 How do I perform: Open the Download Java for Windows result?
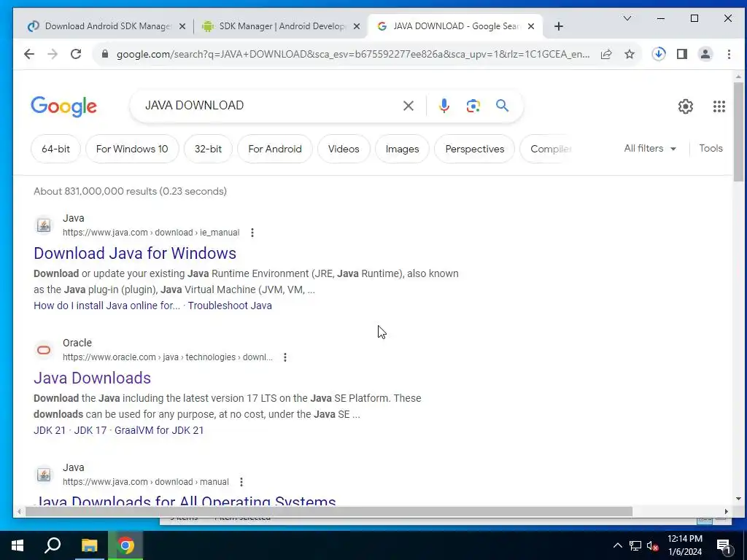click(135, 253)
